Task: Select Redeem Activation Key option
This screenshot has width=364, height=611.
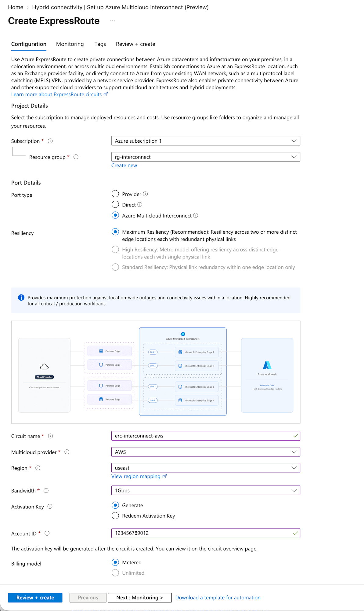Action: pos(115,516)
